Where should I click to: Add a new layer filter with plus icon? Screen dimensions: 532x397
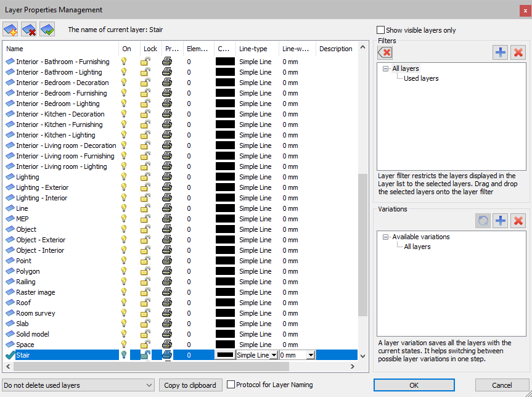pos(501,52)
